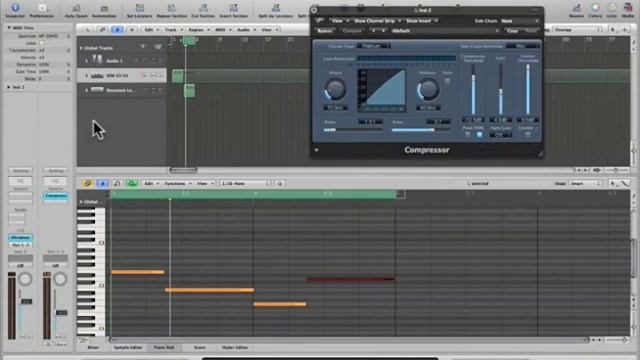Open the Side Chain dropdown in the Compressor
Image resolution: width=640 pixels, height=360 pixels.
coord(519,21)
